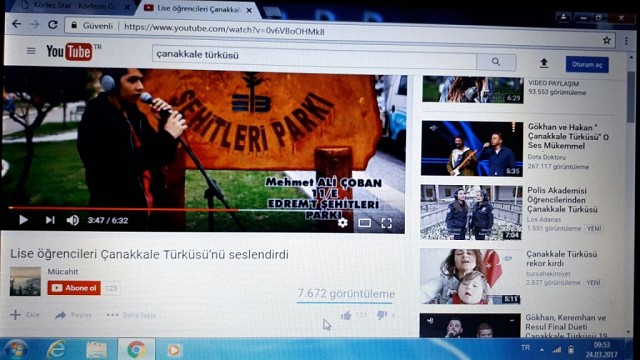Skip to next video
The height and width of the screenshot is (360, 640).
pyautogui.click(x=50, y=220)
